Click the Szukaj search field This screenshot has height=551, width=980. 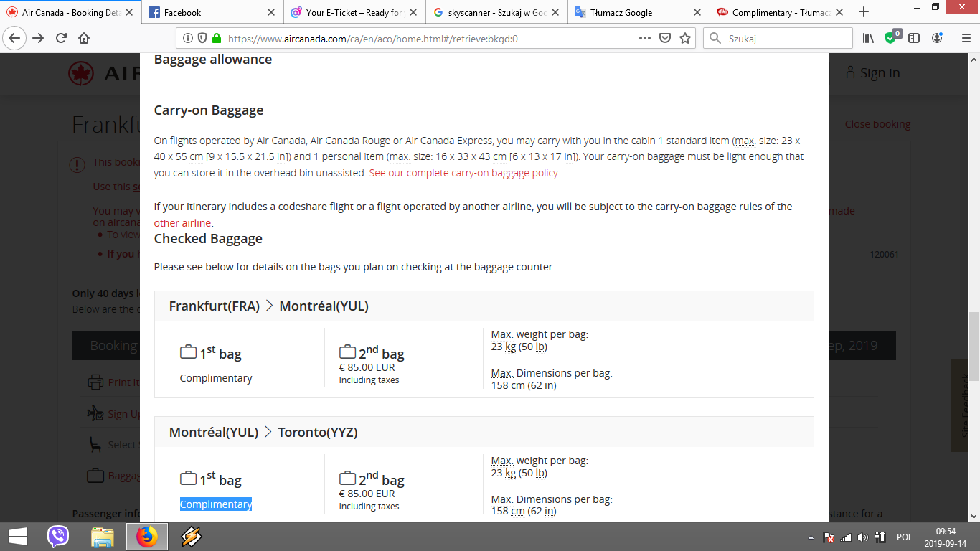pyautogui.click(x=778, y=39)
